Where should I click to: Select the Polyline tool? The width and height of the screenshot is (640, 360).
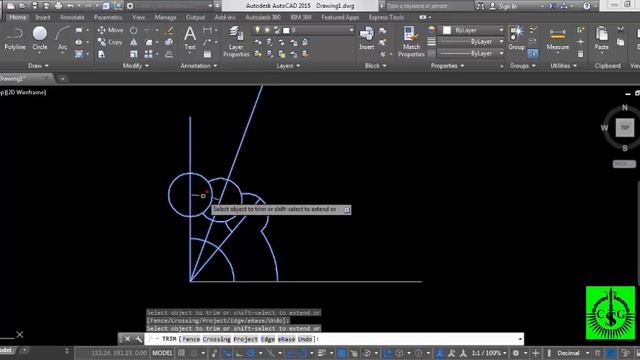(15, 38)
